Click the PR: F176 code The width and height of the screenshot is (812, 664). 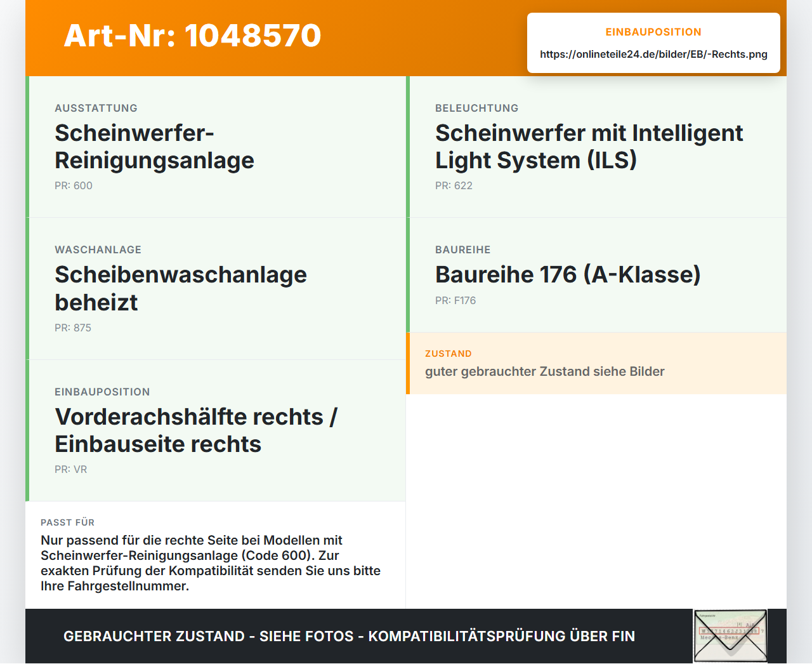(455, 301)
